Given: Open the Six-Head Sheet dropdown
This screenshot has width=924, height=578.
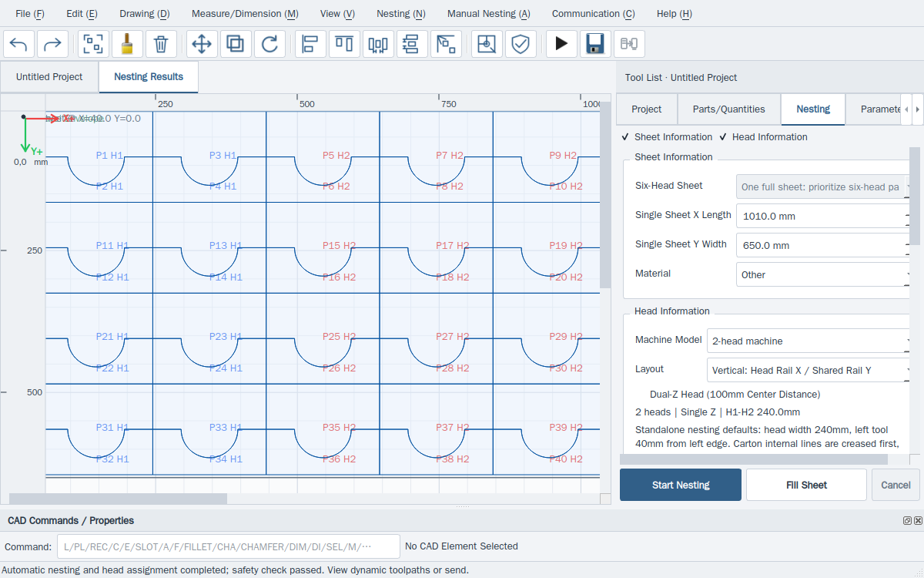Looking at the screenshot, I should point(824,187).
